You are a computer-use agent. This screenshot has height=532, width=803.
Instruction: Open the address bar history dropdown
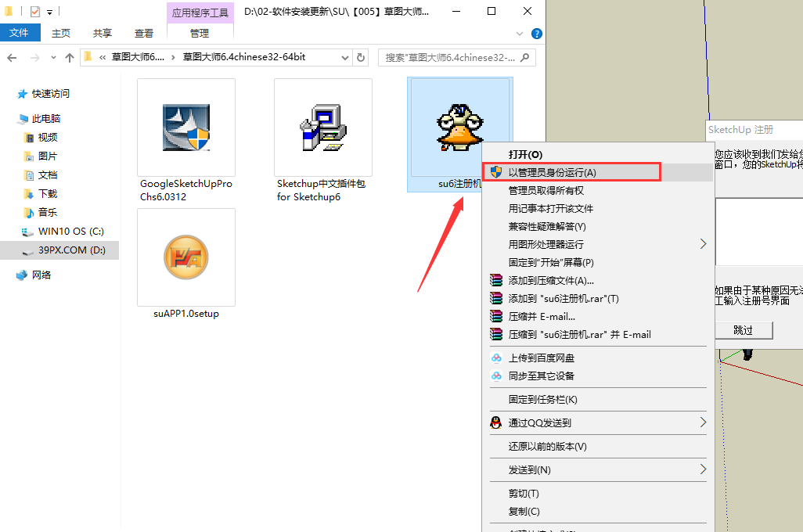click(344, 57)
